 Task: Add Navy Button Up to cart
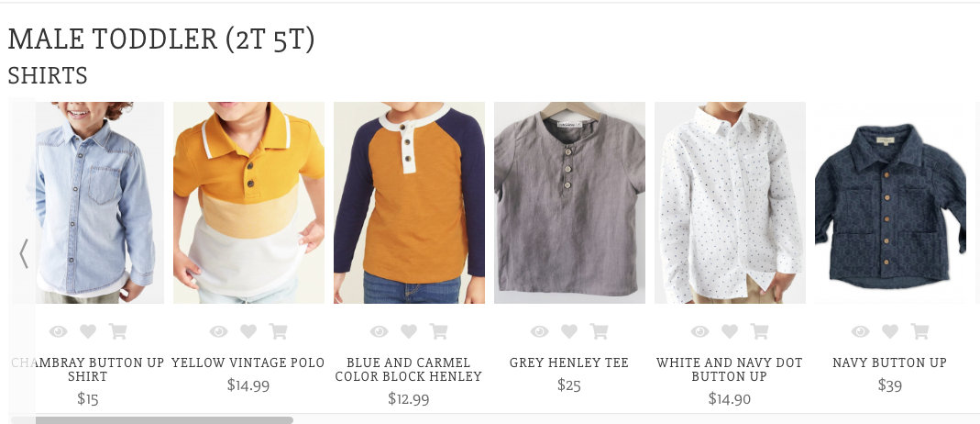919,331
